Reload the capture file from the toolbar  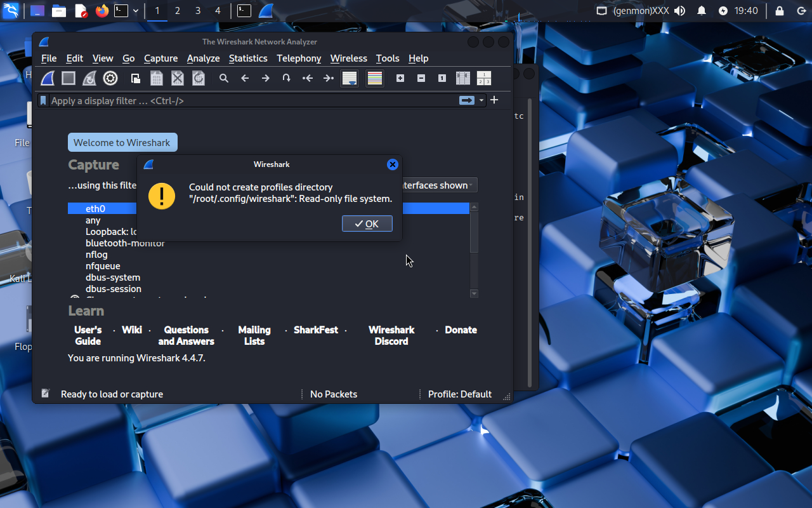click(199, 78)
